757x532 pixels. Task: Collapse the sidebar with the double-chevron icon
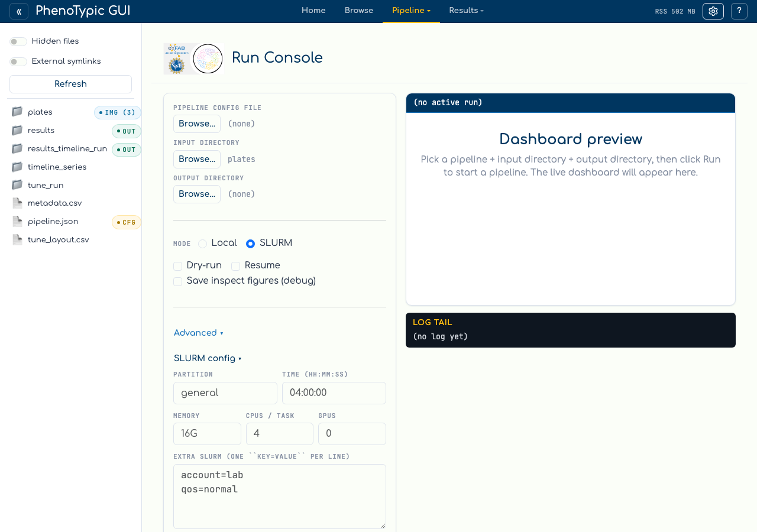click(x=19, y=11)
